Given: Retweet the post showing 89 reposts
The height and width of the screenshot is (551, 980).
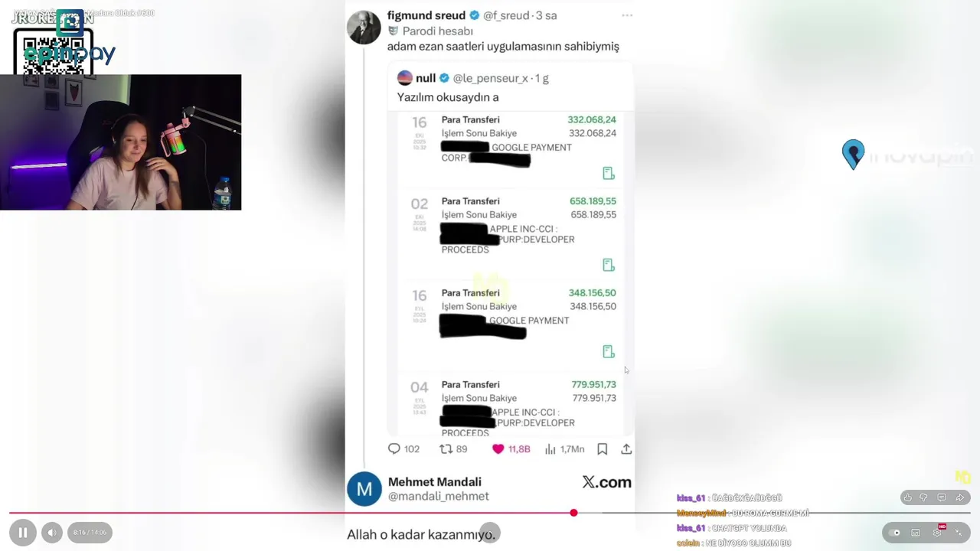Looking at the screenshot, I should (x=446, y=449).
